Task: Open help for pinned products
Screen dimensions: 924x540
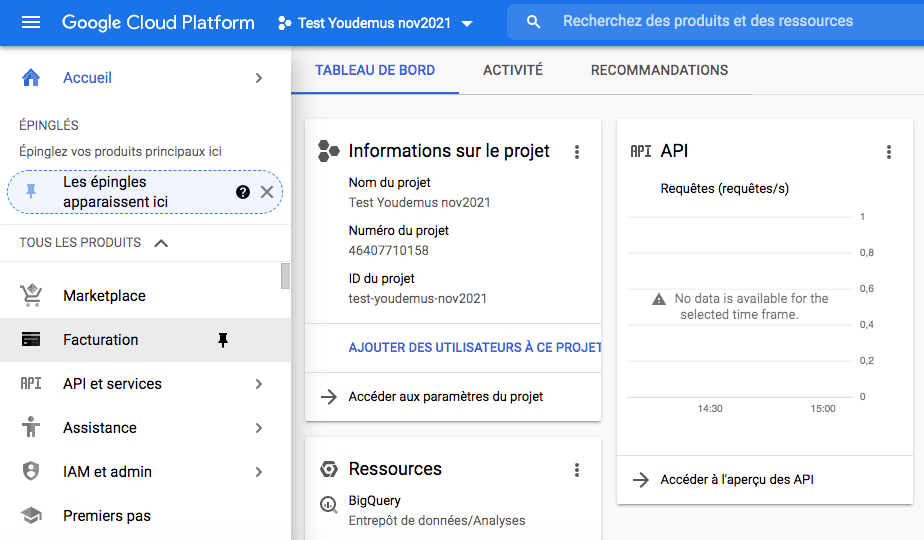Action: pyautogui.click(x=243, y=192)
